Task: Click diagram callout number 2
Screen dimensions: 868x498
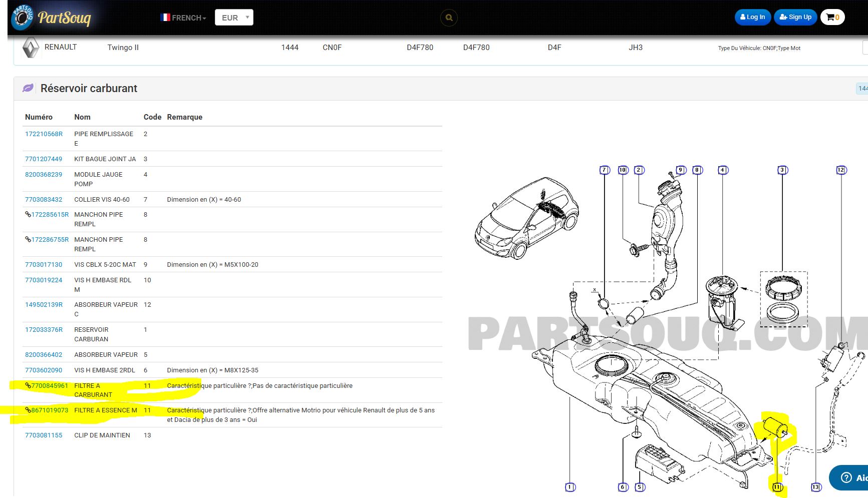Action: tap(639, 170)
